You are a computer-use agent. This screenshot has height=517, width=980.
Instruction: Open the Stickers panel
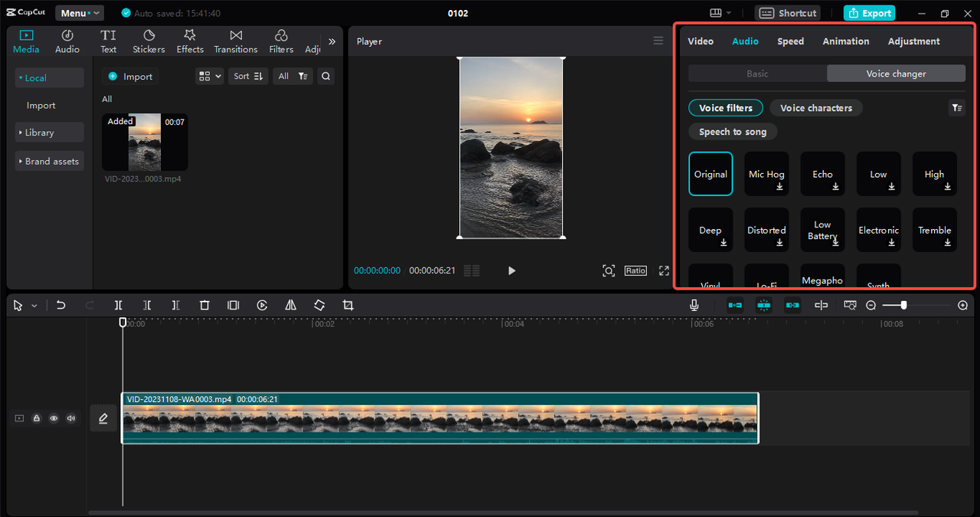pos(149,41)
